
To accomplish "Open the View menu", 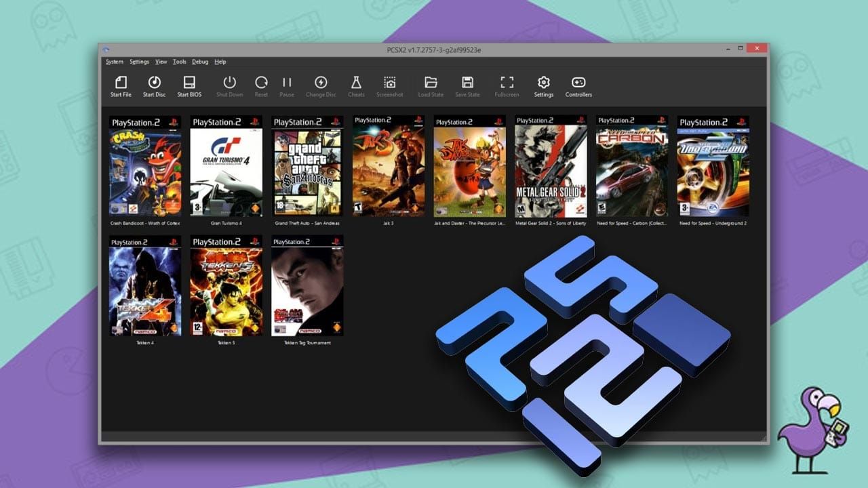I will click(x=161, y=61).
